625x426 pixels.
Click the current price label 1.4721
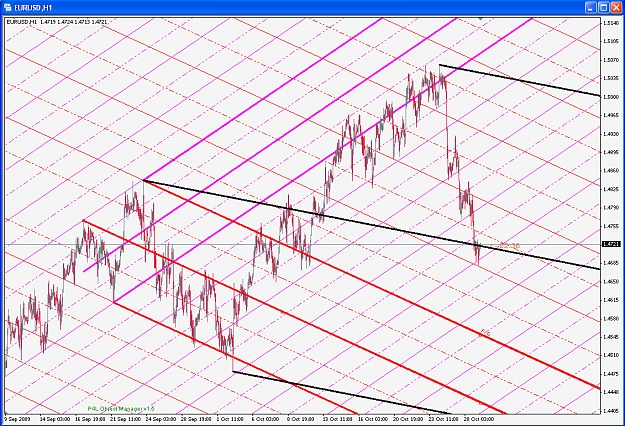coord(611,244)
